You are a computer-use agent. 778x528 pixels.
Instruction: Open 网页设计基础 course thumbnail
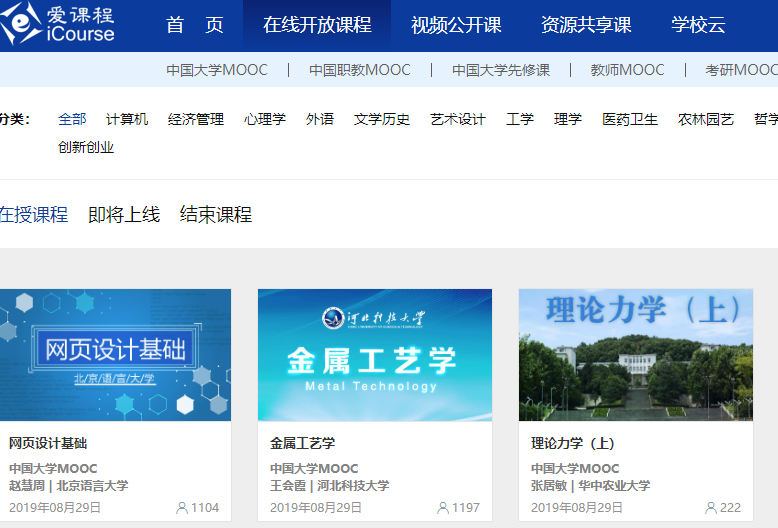click(x=115, y=355)
